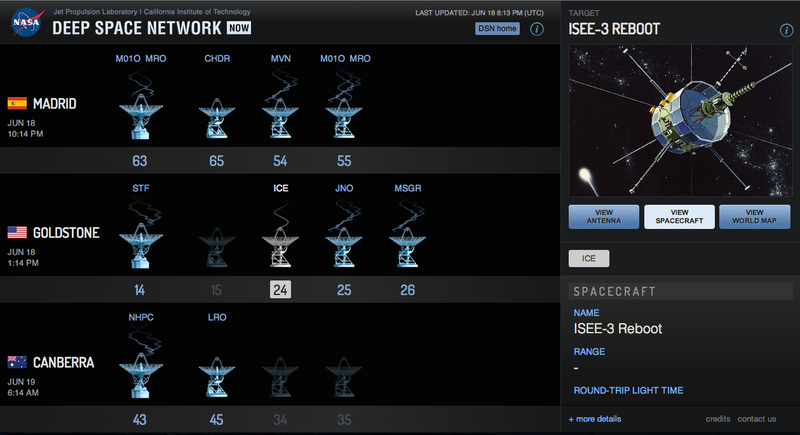Open the info icon beside ISEE-3 REBOOT

786,30
